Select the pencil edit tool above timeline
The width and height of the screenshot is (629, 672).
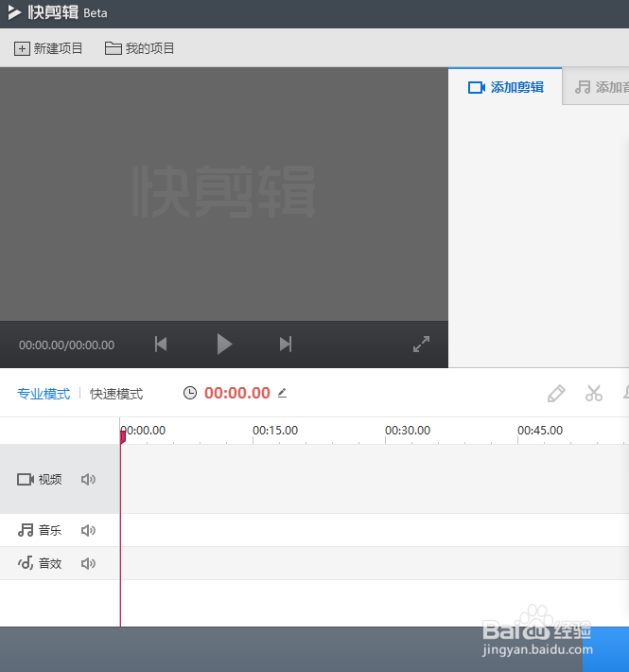(556, 394)
